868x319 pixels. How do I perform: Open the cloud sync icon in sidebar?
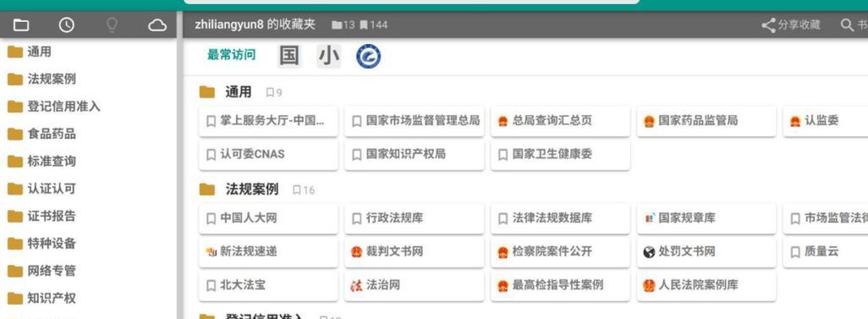pos(157,25)
